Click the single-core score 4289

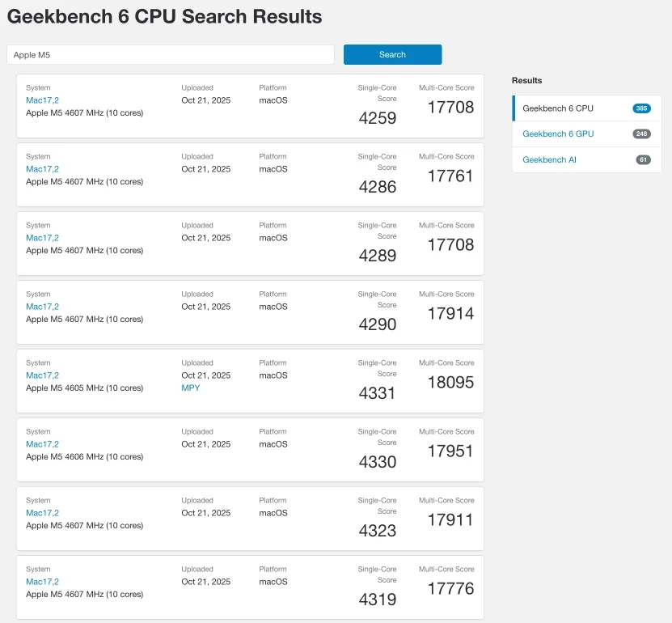(x=377, y=256)
